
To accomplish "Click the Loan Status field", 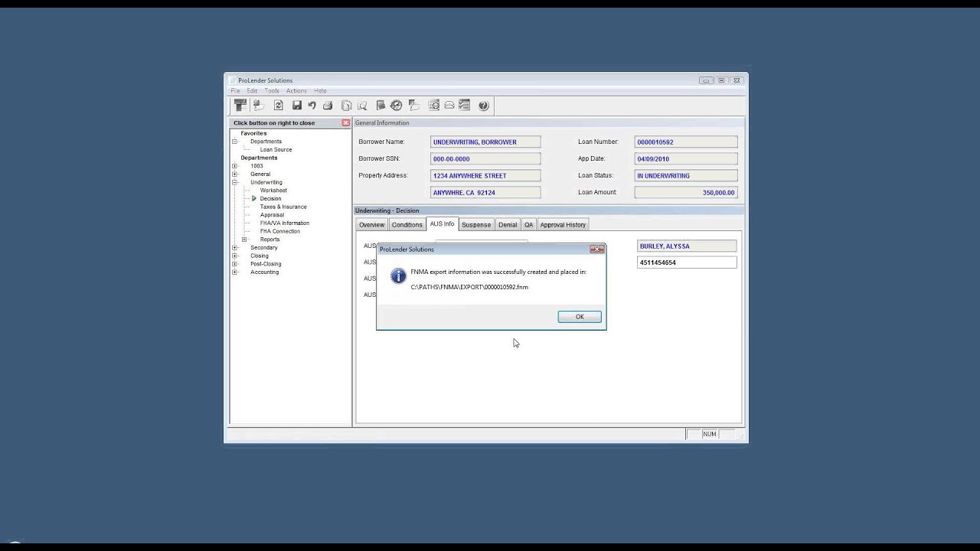I will pos(686,175).
